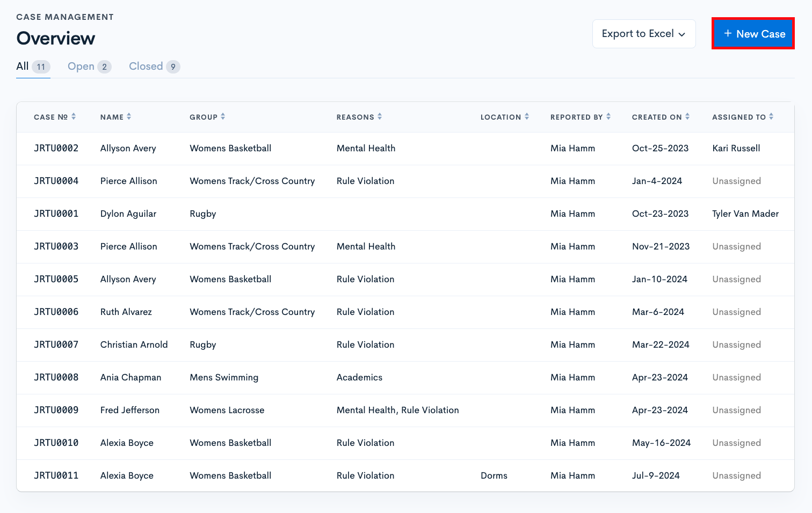Open the Export to Excel dropdown
This screenshot has height=513, width=812.
pos(644,34)
